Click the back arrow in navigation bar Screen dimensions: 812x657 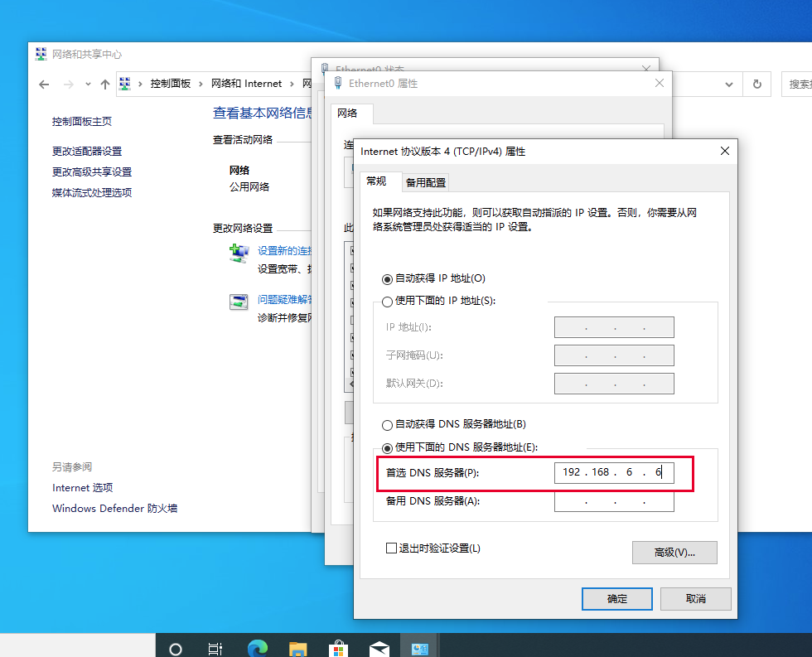pos(44,84)
